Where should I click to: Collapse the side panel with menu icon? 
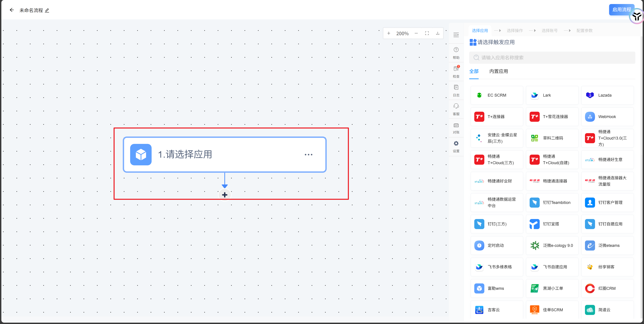pos(456,35)
